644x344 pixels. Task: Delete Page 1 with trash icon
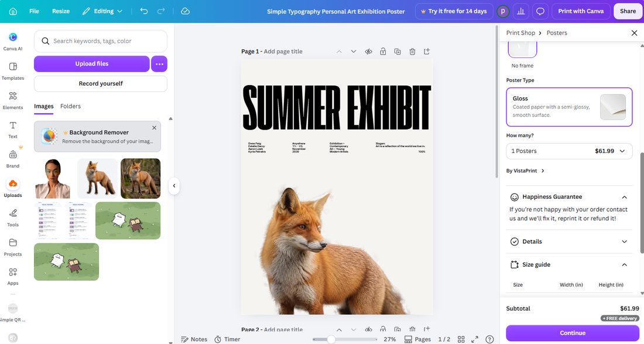point(412,52)
